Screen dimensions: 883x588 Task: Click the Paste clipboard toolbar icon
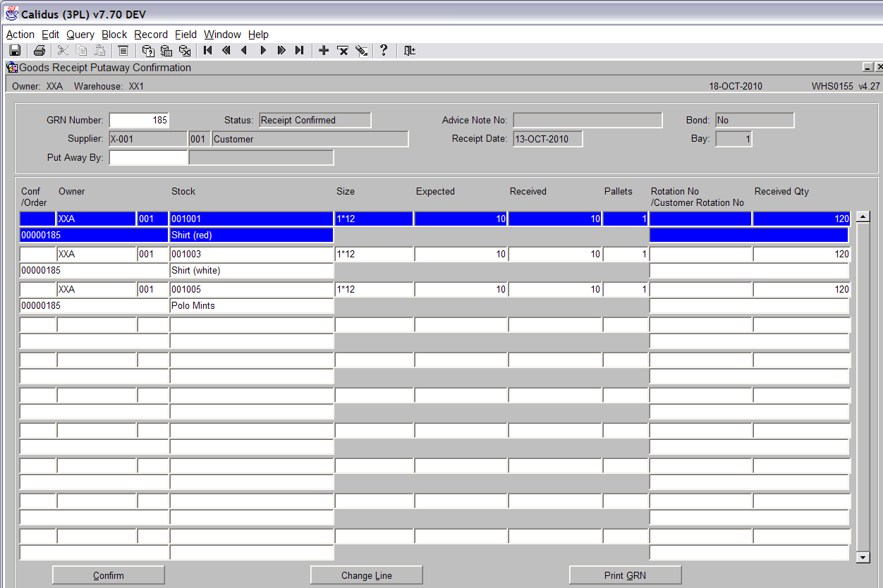[x=99, y=50]
